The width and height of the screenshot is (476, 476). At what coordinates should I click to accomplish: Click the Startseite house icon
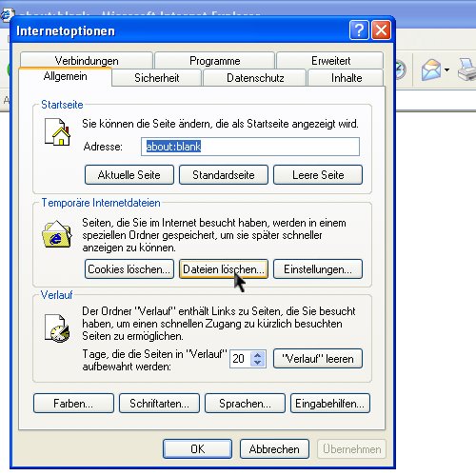57,132
